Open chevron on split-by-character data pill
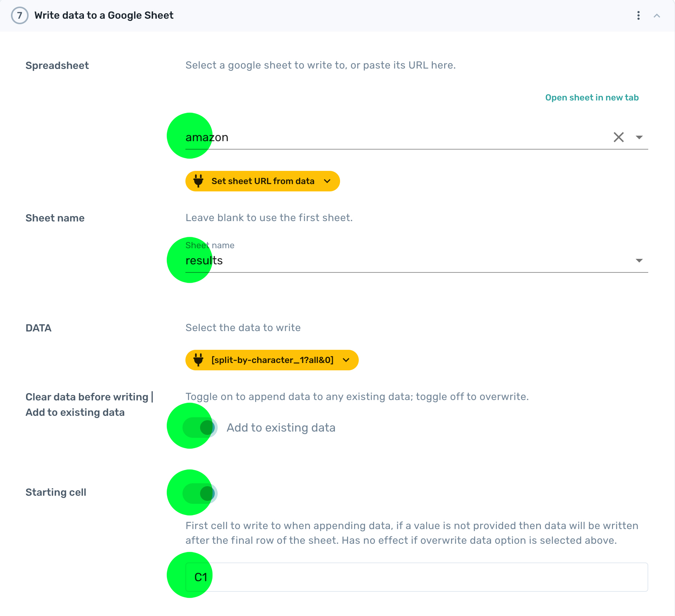The height and width of the screenshot is (616, 675). [346, 360]
